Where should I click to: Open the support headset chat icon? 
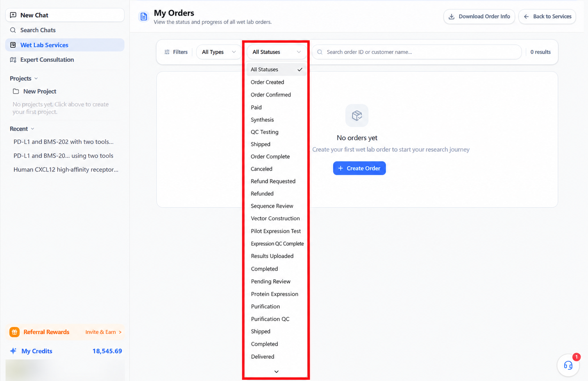tap(568, 365)
